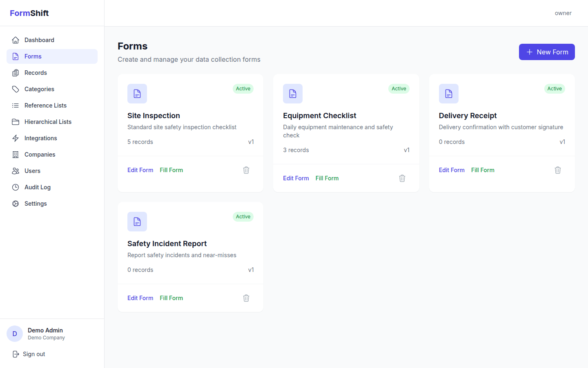Click the Users people icon in sidebar

[15, 171]
